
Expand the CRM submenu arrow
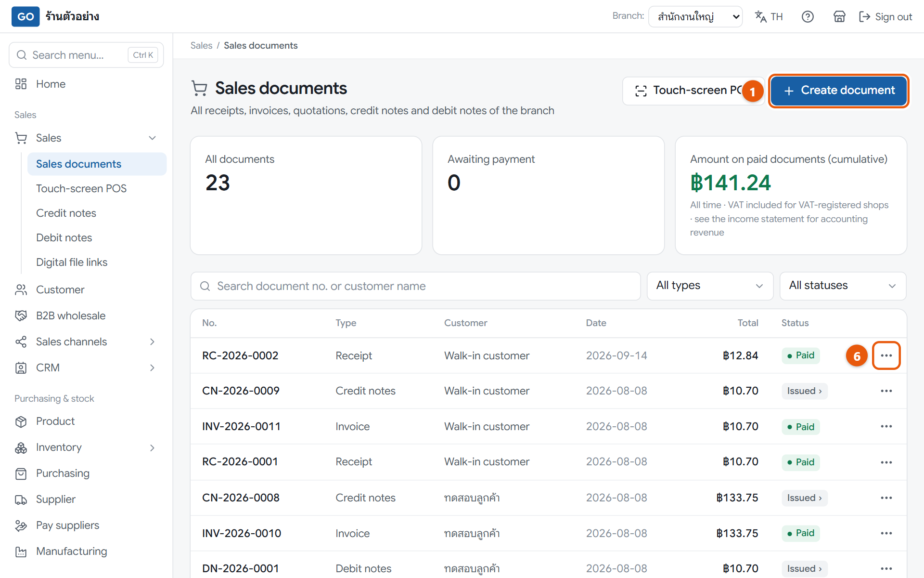(x=152, y=368)
